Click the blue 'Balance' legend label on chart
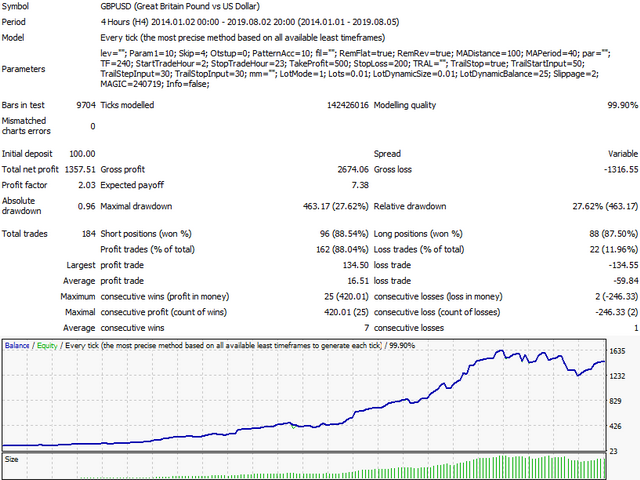The height and width of the screenshot is (480, 640). (x=17, y=346)
